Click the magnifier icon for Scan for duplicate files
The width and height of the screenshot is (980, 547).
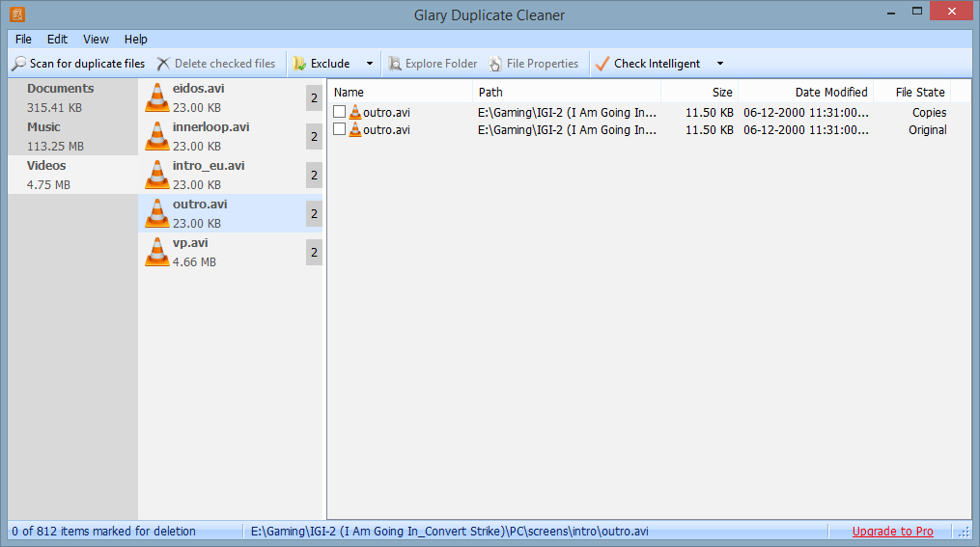click(19, 64)
